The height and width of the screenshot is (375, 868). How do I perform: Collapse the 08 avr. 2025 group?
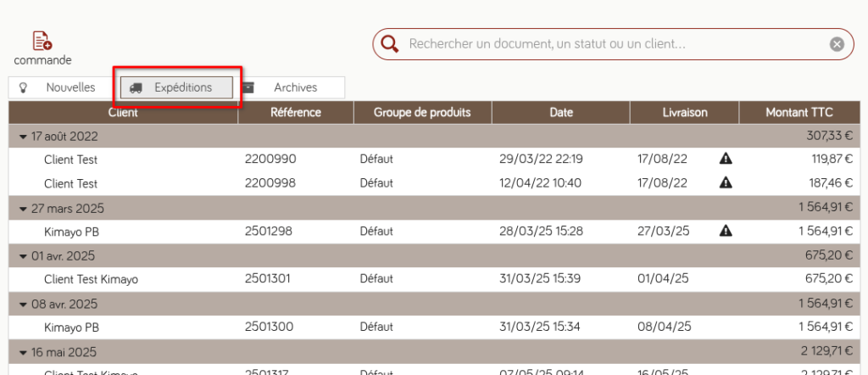pyautogui.click(x=22, y=304)
